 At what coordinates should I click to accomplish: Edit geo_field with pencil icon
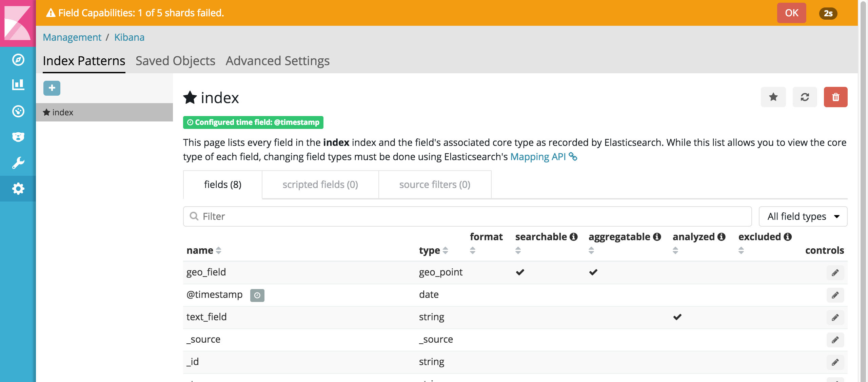coord(835,273)
